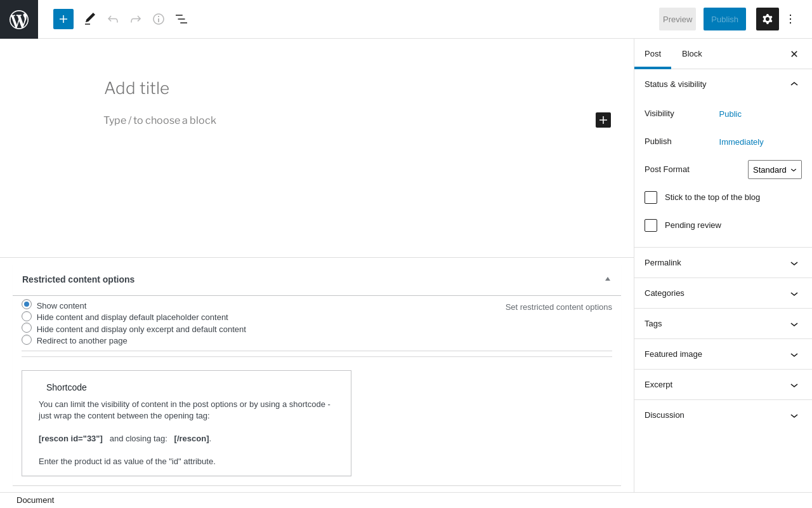This screenshot has height=508, width=812.
Task: Select the Post tab
Action: pyautogui.click(x=653, y=54)
